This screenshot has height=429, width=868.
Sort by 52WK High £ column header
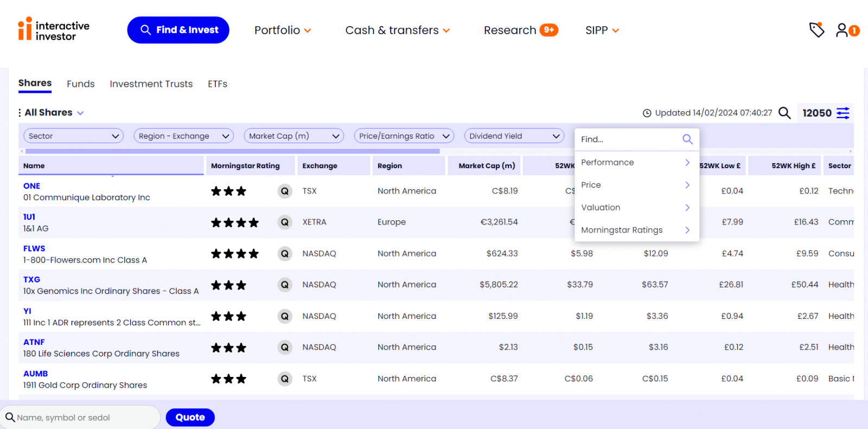(x=785, y=166)
